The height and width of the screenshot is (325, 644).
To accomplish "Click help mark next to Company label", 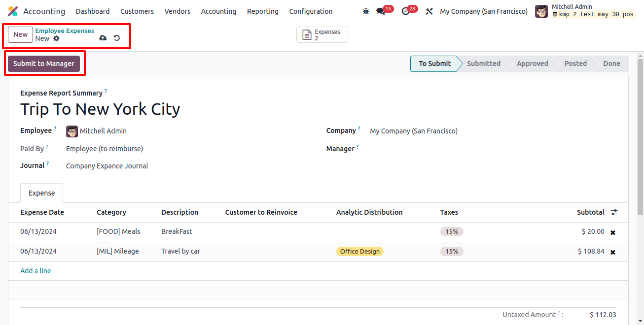I will (x=359, y=129).
